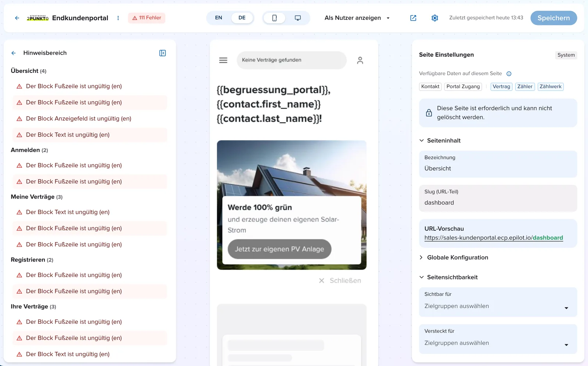Switch language to EN
588x366 pixels.
pyautogui.click(x=219, y=18)
